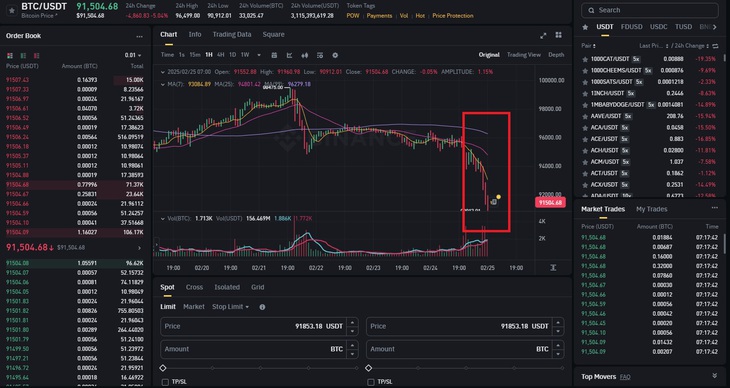Select the FDUSD quote tab
The height and width of the screenshot is (388, 730).
point(631,27)
